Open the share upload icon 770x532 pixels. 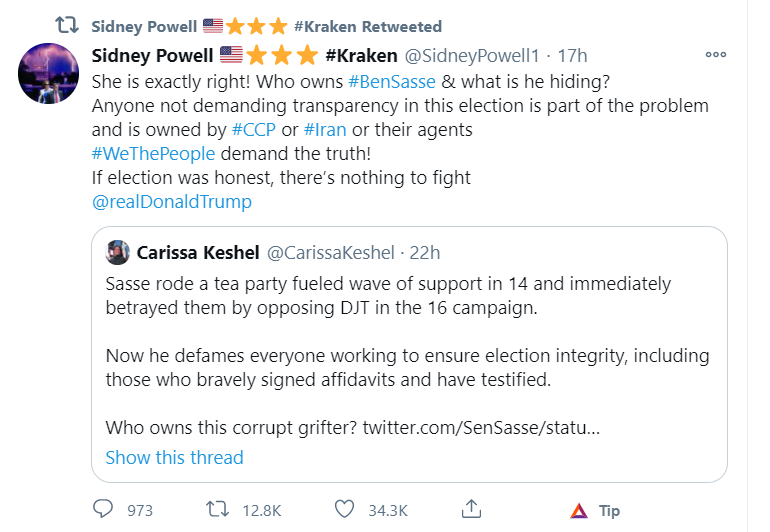pyautogui.click(x=473, y=510)
